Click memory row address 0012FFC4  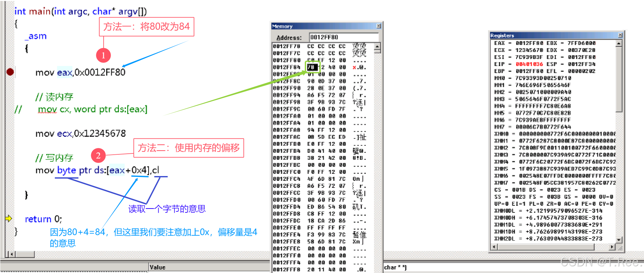click(x=286, y=179)
